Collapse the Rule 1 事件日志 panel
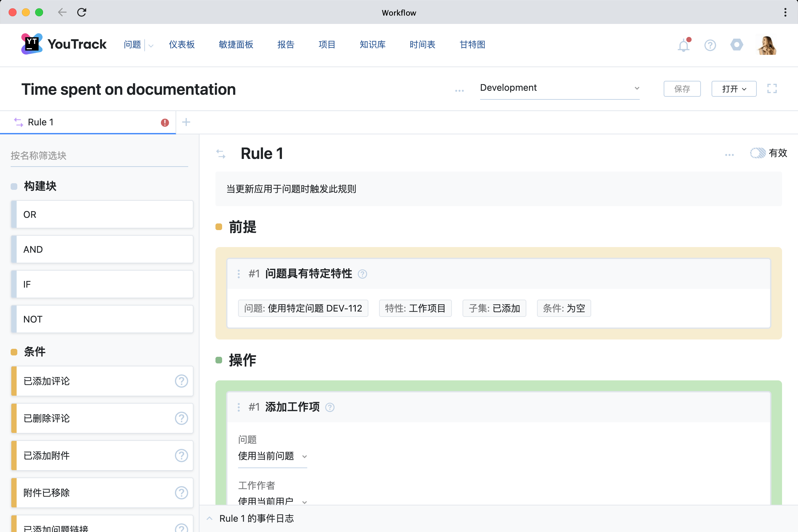The image size is (798, 532). click(x=209, y=518)
